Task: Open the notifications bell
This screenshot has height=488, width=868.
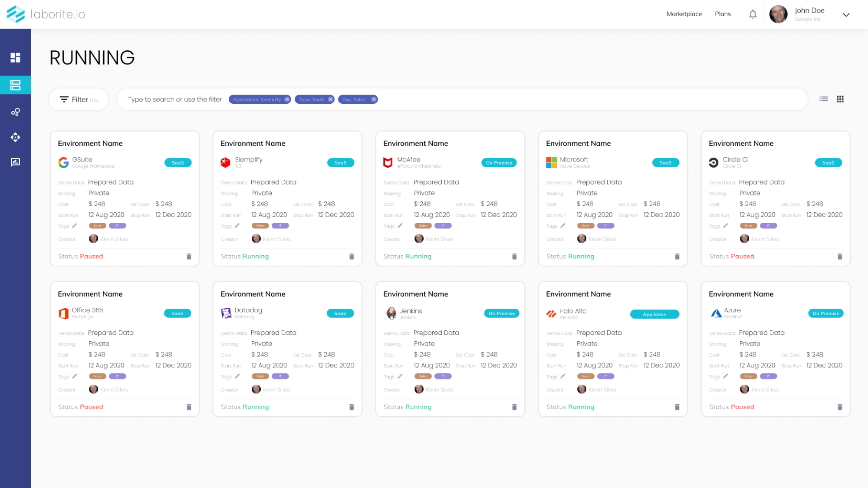Action: (753, 14)
